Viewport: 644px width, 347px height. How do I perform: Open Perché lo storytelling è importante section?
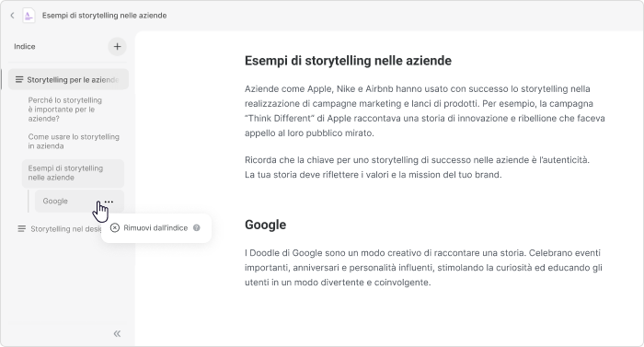(x=65, y=110)
